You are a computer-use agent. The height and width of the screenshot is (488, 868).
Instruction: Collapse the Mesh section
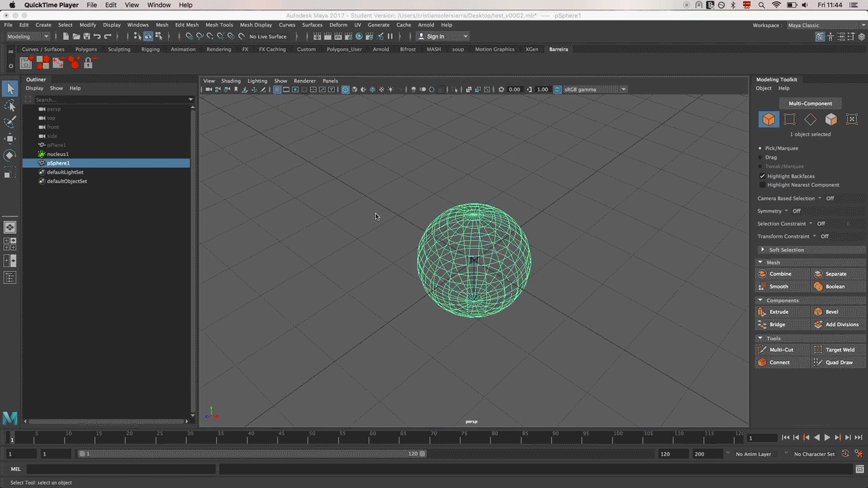(x=810, y=262)
